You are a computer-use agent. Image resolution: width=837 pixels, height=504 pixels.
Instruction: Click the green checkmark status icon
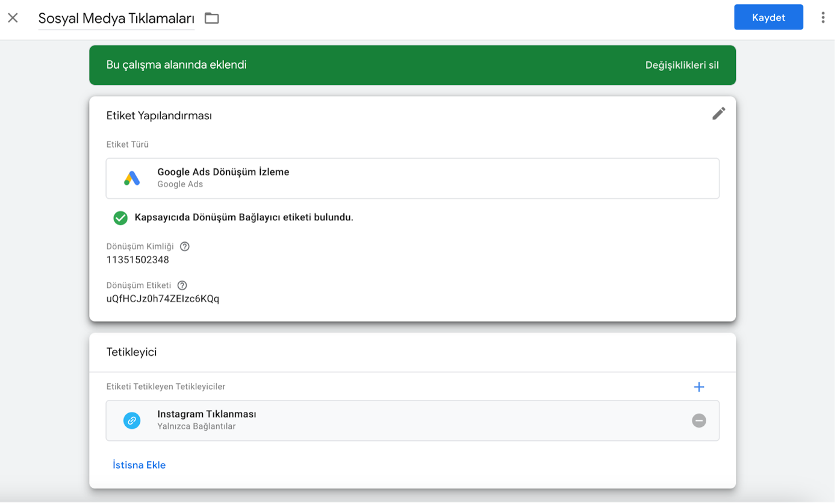(x=120, y=218)
